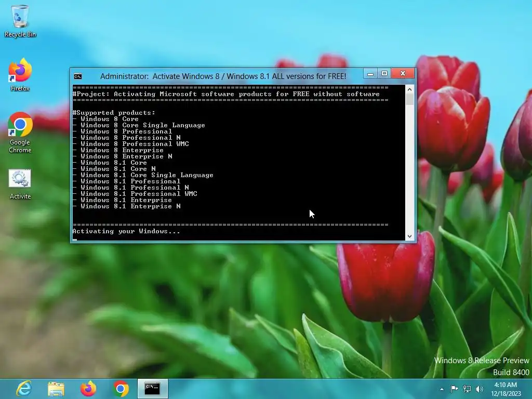Screen dimensions: 532x399
Task: Close the Activate Windows console window
Action: click(403, 73)
